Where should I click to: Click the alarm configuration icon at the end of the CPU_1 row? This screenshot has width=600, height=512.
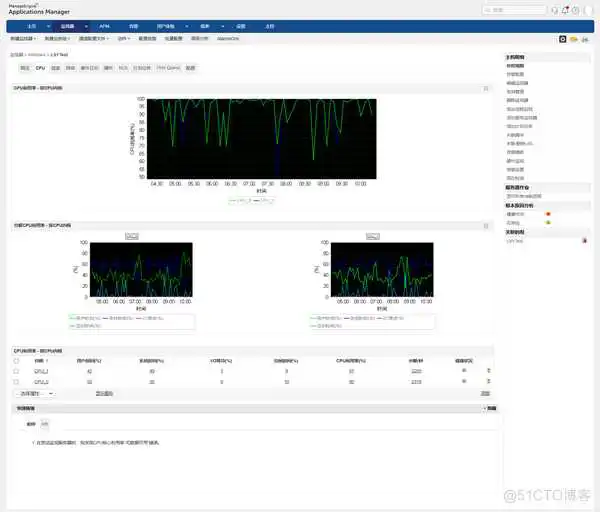[x=488, y=371]
